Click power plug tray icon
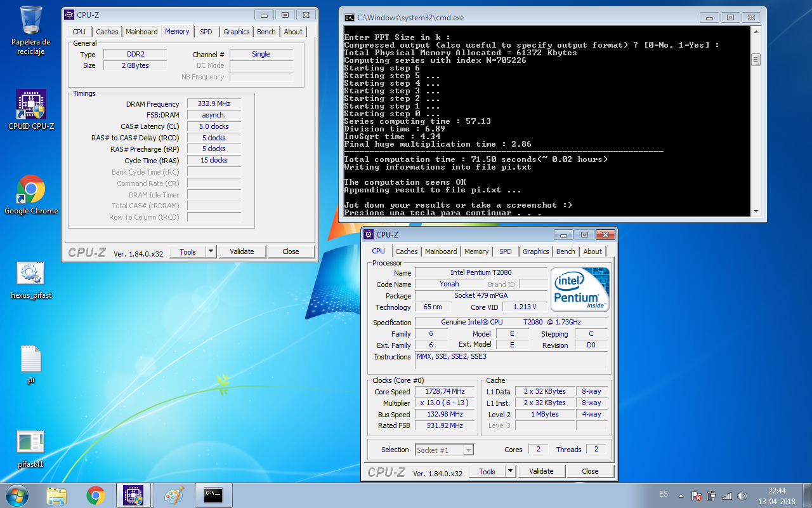The height and width of the screenshot is (508, 812). 712,495
